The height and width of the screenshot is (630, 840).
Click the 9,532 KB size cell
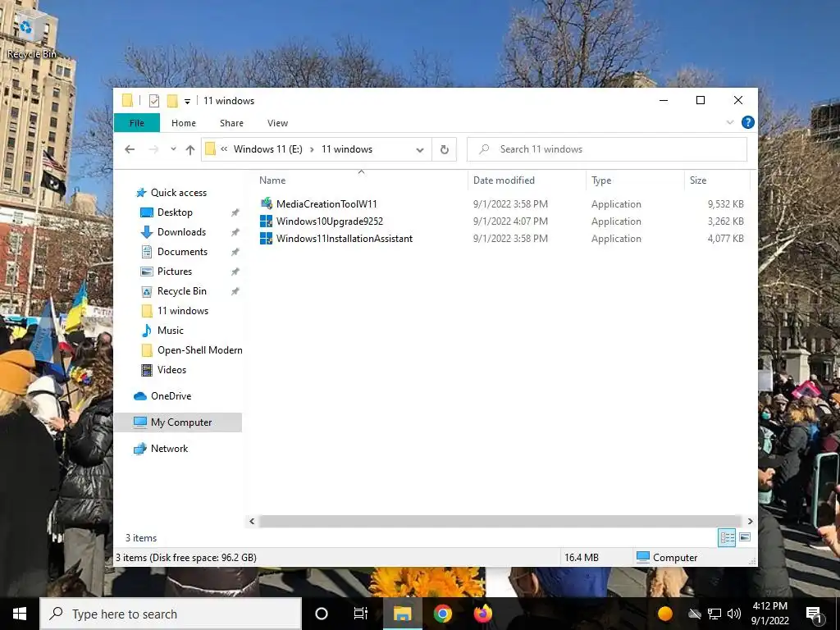(725, 204)
